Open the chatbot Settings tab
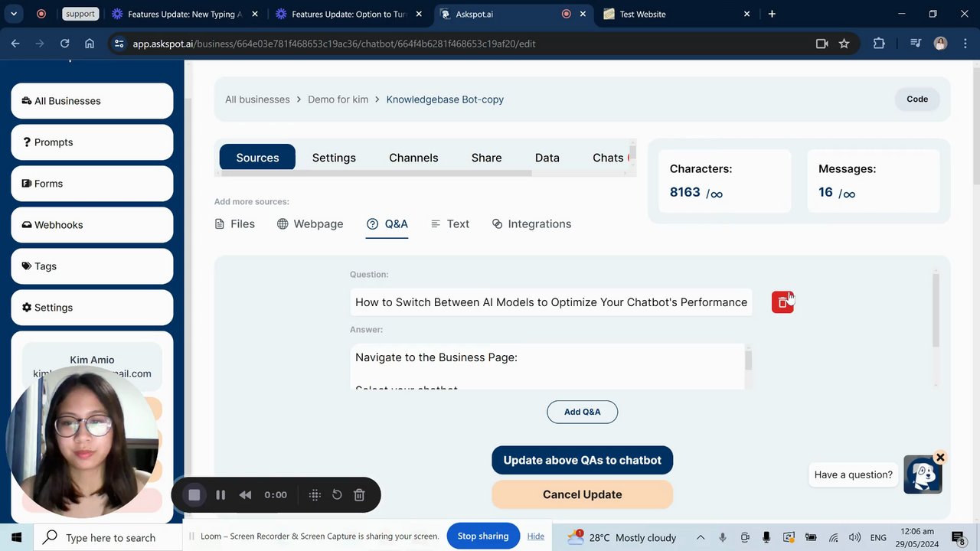Screen dimensions: 980x551 click(334, 158)
